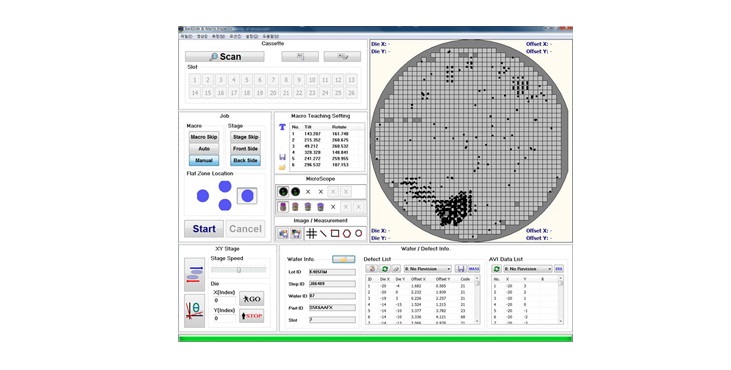Toggle the Back Side stage option
731x370 pixels.
(245, 160)
